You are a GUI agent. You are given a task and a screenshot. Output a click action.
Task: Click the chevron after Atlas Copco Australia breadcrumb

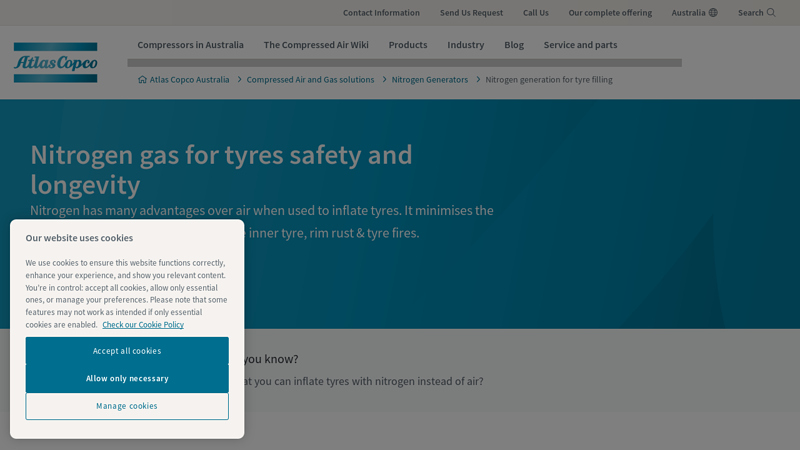[239, 80]
